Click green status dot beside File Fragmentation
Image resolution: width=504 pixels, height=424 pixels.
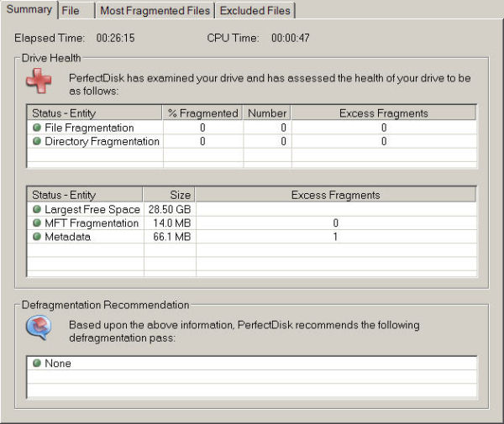click(x=37, y=128)
